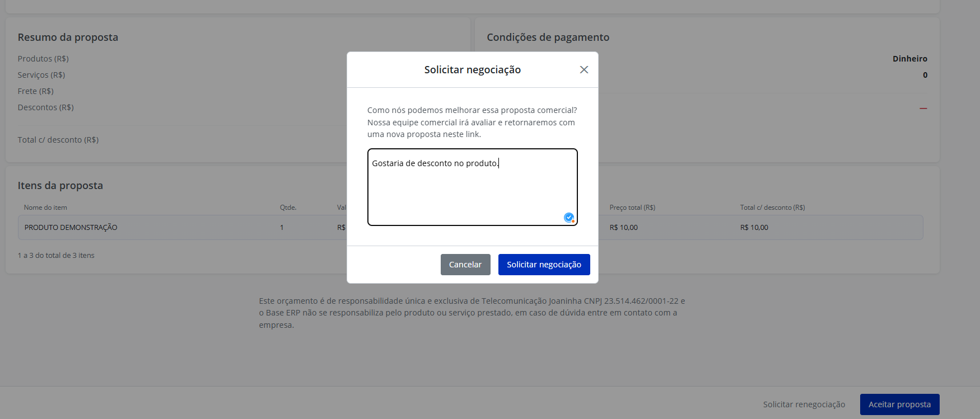The image size is (980, 419).
Task: Open the Solicitar renegociação link at bottom
Action: (804, 404)
